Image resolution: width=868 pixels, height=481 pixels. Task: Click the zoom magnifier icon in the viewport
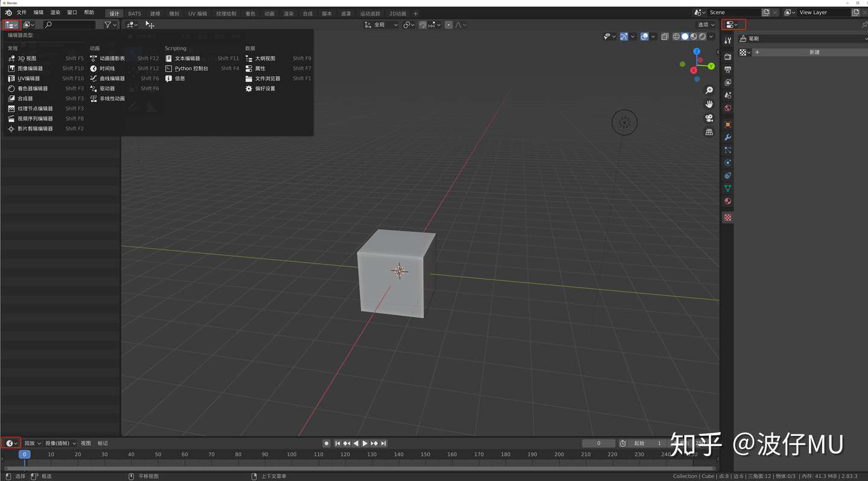(709, 90)
